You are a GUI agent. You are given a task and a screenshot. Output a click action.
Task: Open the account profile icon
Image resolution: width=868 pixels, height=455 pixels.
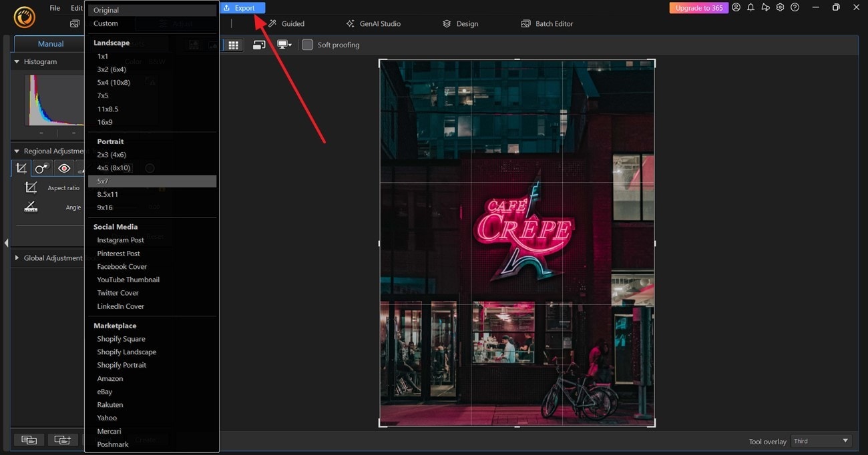(x=736, y=7)
